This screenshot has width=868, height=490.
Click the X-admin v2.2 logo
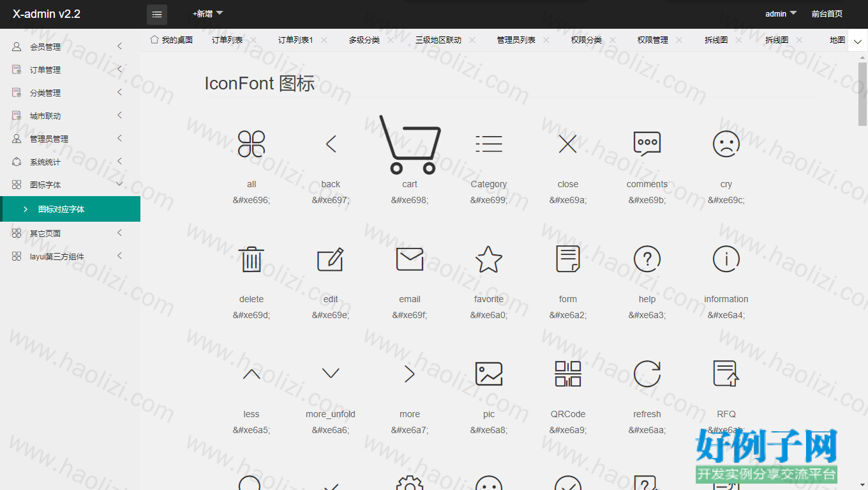click(47, 14)
